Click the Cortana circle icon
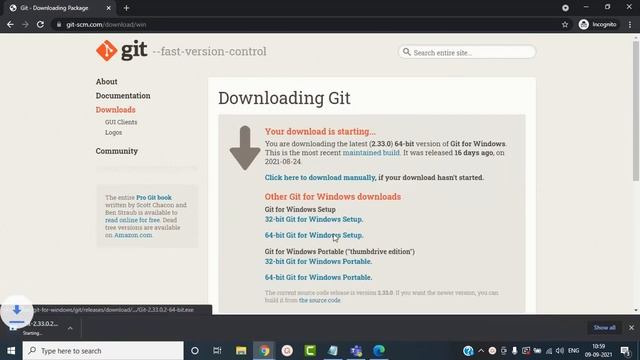The height and width of the screenshot is (360, 640). click(195, 351)
